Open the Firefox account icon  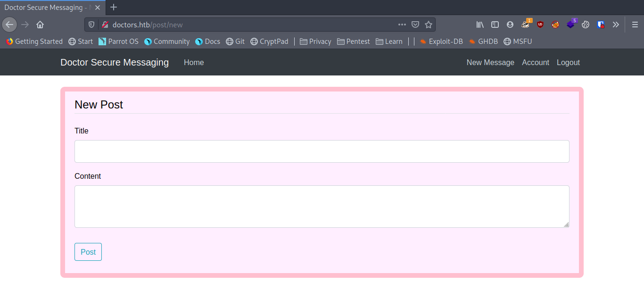point(510,25)
